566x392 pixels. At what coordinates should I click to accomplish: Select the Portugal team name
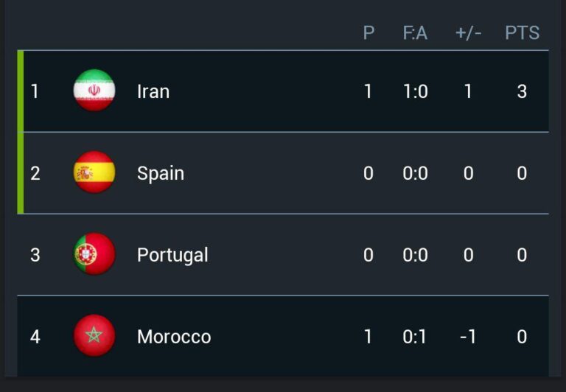click(x=172, y=255)
